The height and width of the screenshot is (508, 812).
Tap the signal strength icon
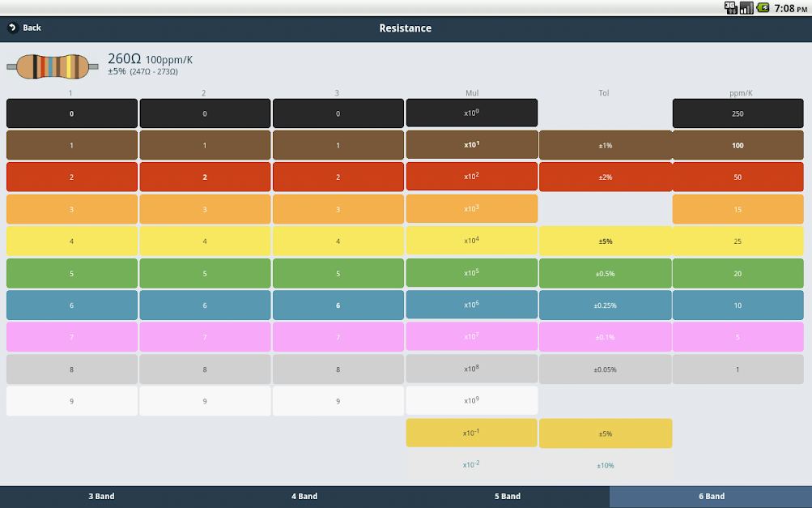click(x=746, y=7)
